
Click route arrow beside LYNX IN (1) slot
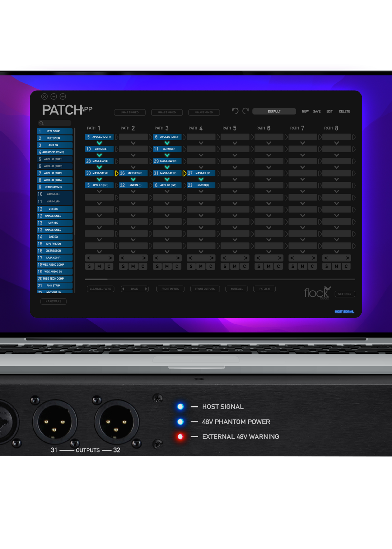pyautogui.click(x=150, y=185)
